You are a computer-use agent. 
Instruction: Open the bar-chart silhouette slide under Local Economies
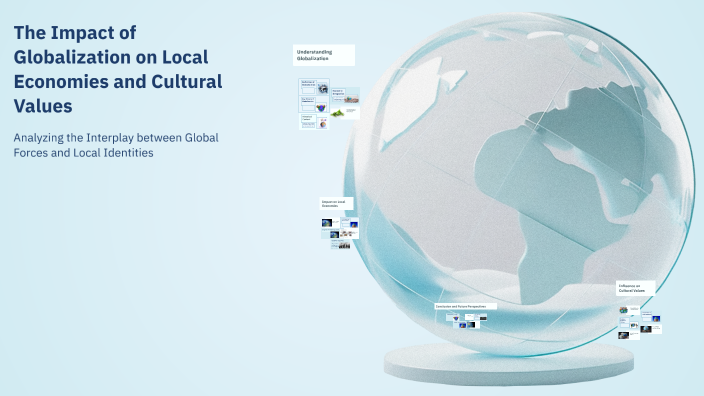tap(341, 245)
